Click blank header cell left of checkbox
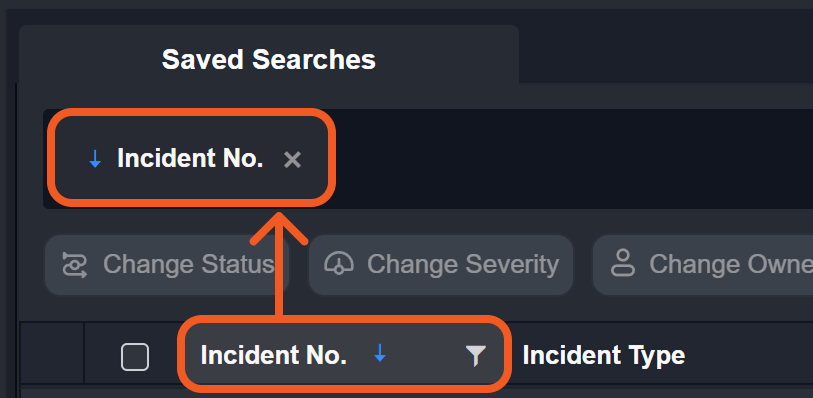The width and height of the screenshot is (813, 398). point(52,353)
